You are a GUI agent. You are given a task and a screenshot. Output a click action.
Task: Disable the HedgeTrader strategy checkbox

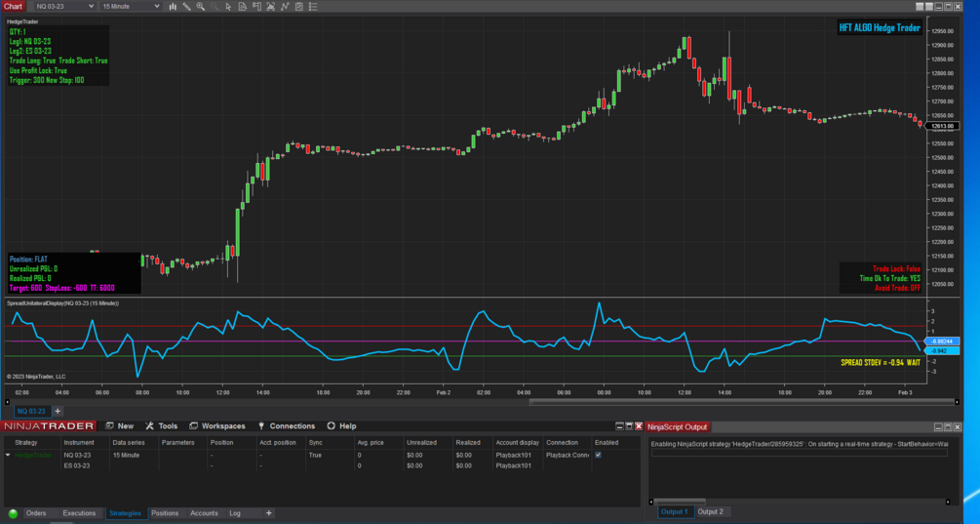(598, 455)
